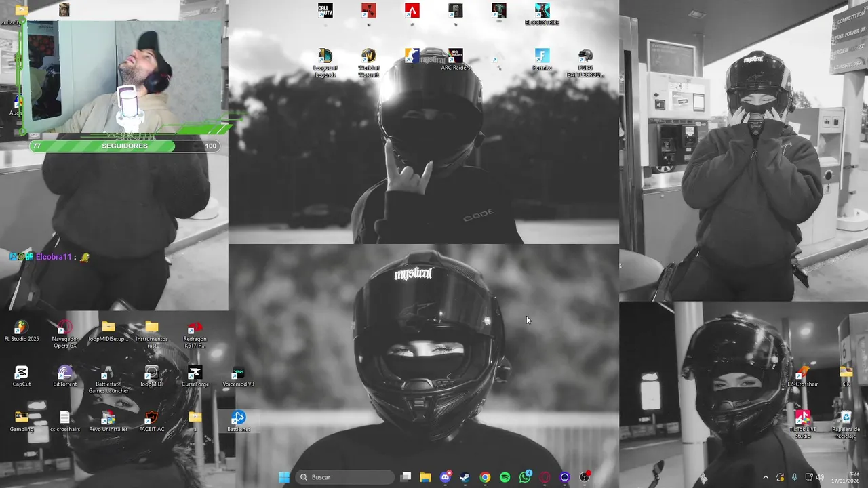Launch the Revo Uninstaller shortcut
The image size is (868, 488).
[108, 422]
